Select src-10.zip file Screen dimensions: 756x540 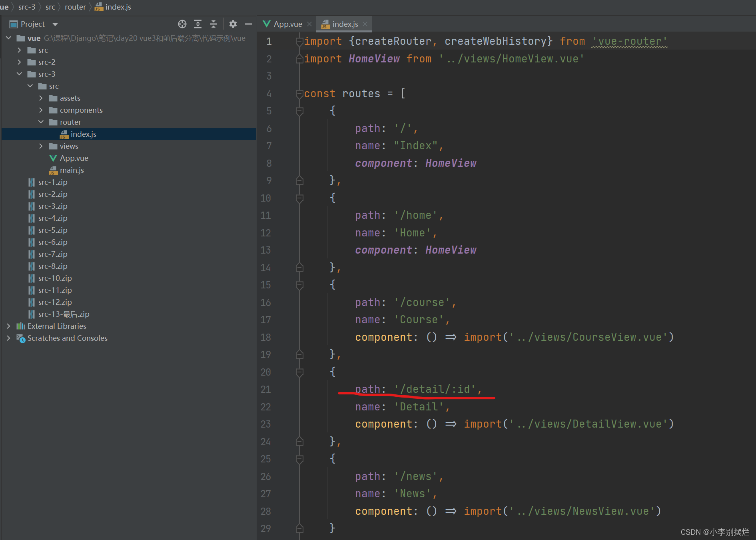(x=55, y=278)
